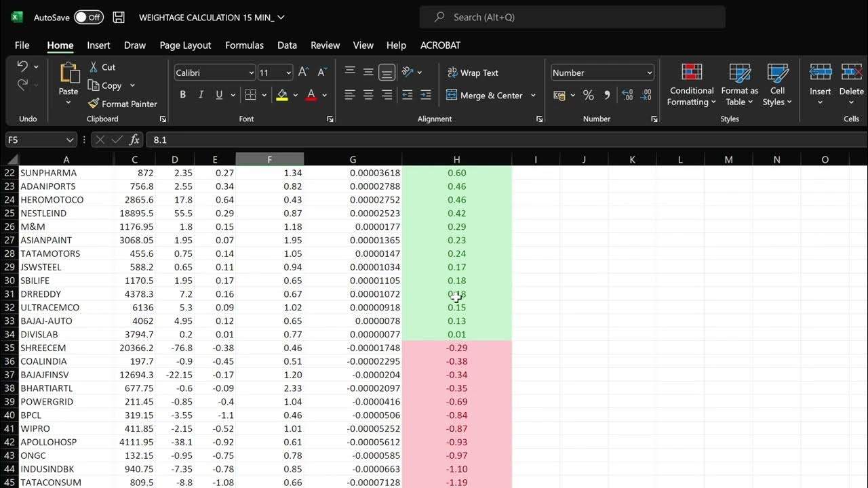Increase font size with the larger A
The image size is (868, 488).
click(303, 73)
